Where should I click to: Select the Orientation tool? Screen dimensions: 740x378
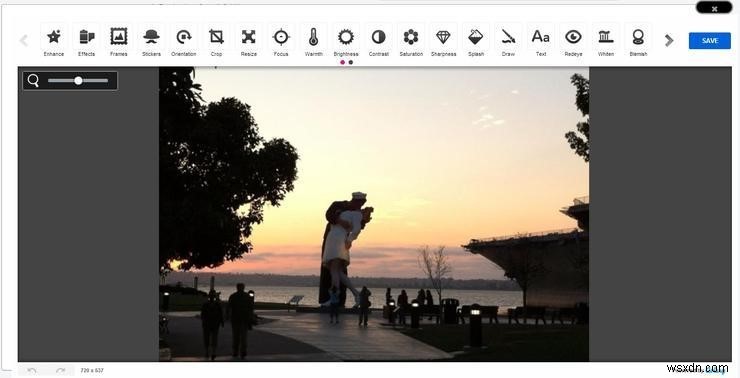[184, 41]
